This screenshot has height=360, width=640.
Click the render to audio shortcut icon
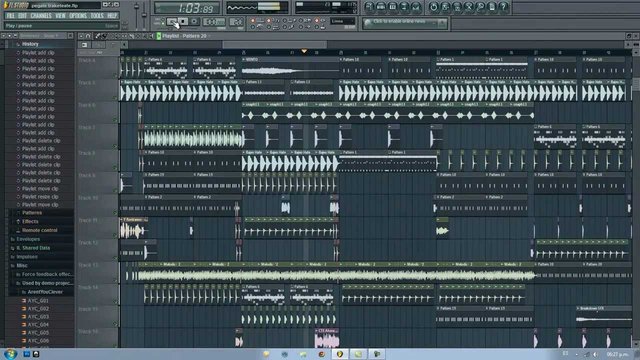(x=457, y=7)
